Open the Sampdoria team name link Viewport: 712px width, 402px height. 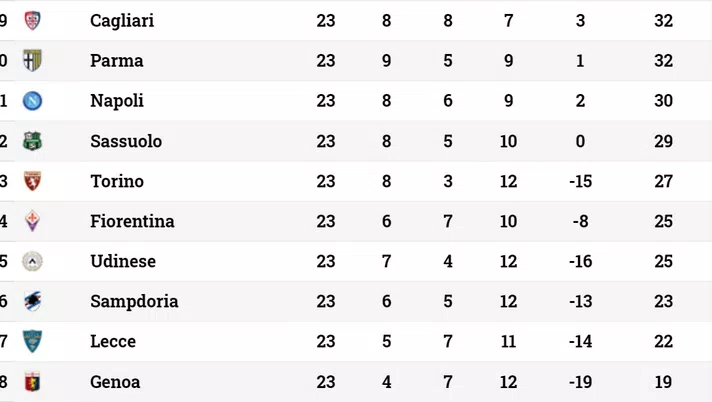(x=134, y=302)
